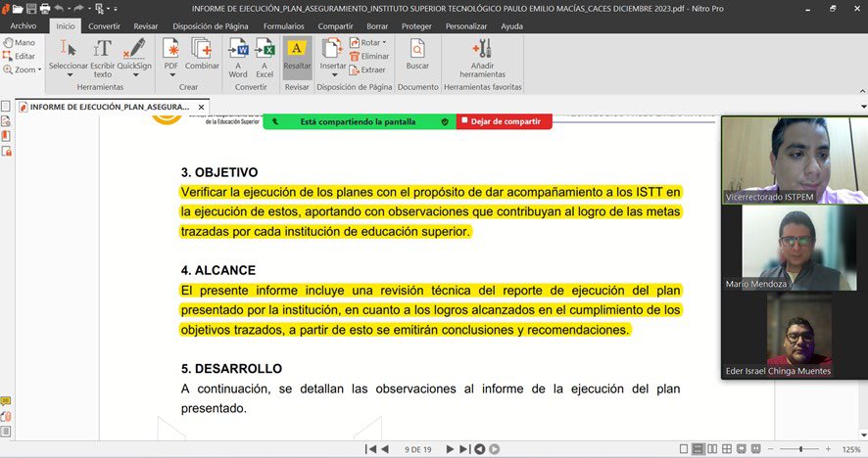Convert the PDF to Excel

(265, 58)
